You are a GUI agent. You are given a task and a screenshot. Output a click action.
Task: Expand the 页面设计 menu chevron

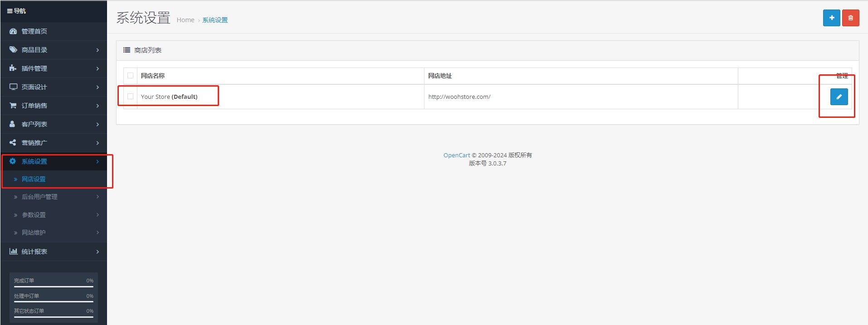tap(98, 87)
